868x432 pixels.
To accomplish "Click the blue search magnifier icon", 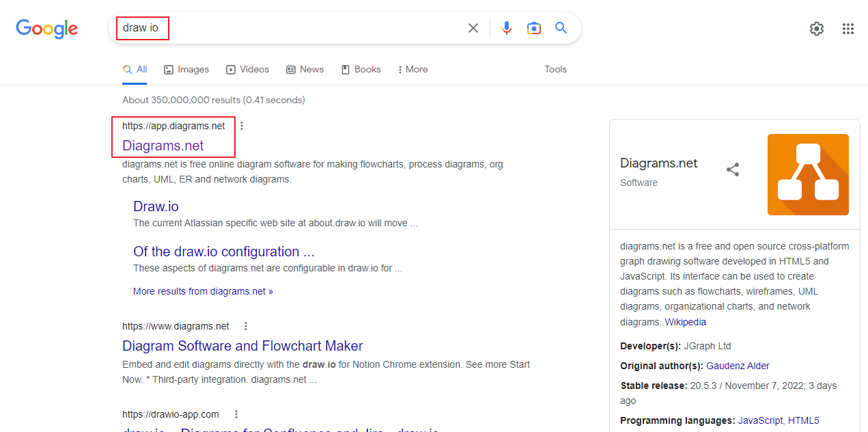I will 561,28.
